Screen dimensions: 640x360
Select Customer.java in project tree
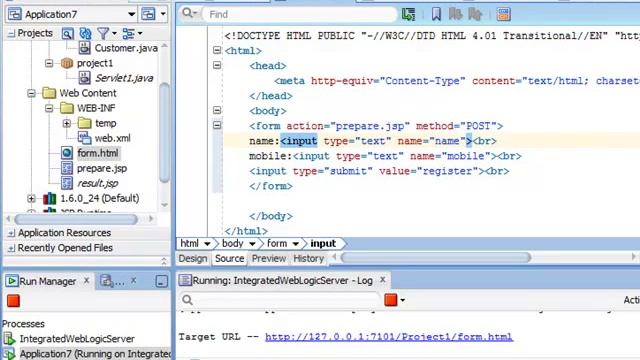(x=126, y=48)
